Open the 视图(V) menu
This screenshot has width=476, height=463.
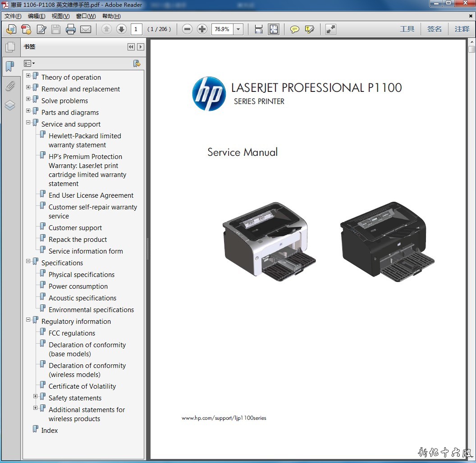(x=60, y=16)
